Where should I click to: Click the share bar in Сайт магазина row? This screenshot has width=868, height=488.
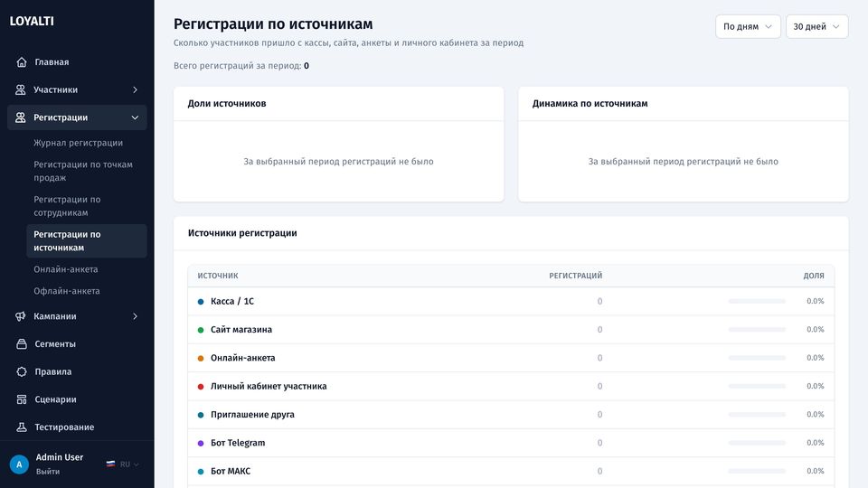[x=757, y=329]
